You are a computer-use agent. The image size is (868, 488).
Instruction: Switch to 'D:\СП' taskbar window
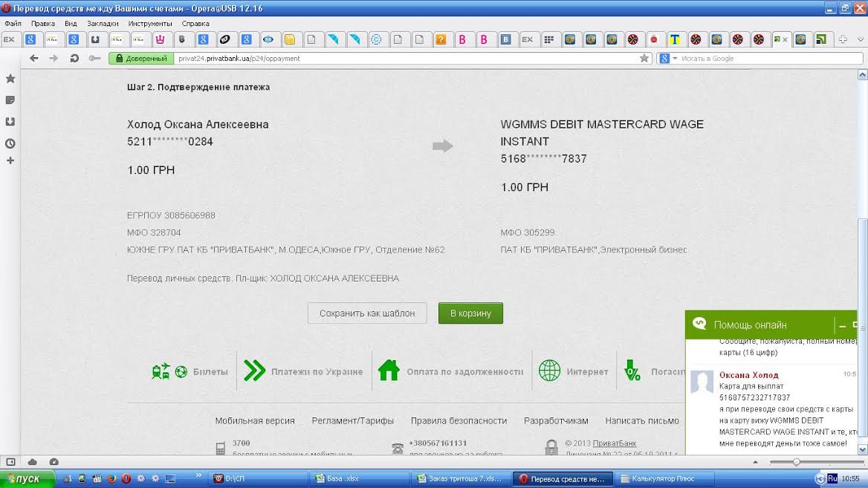tap(257, 478)
